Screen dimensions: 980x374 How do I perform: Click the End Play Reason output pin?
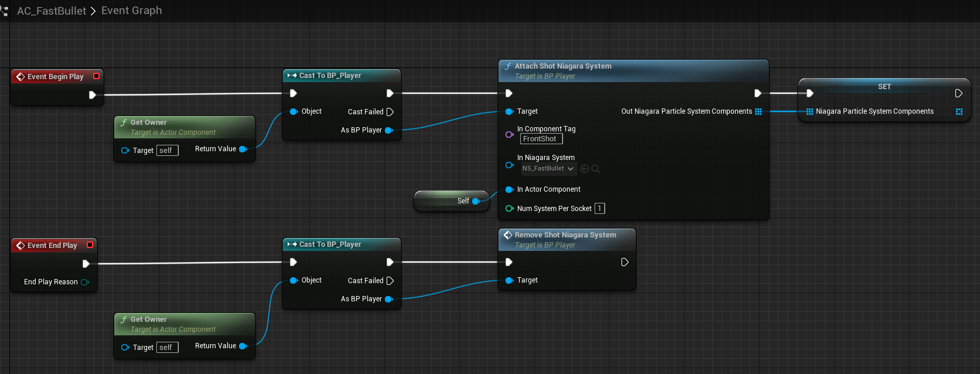[85, 282]
